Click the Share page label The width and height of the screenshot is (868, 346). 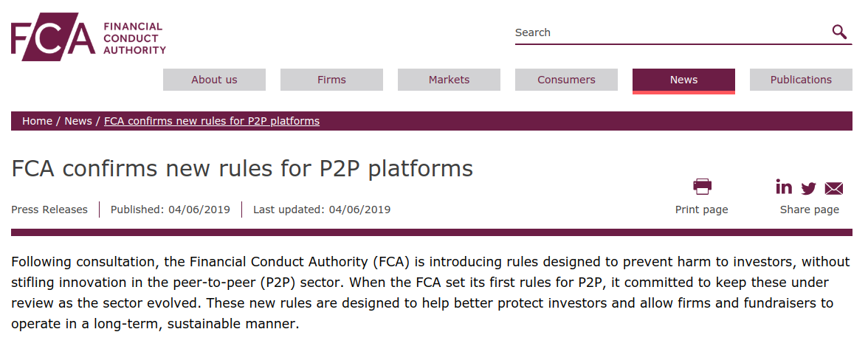coord(809,210)
